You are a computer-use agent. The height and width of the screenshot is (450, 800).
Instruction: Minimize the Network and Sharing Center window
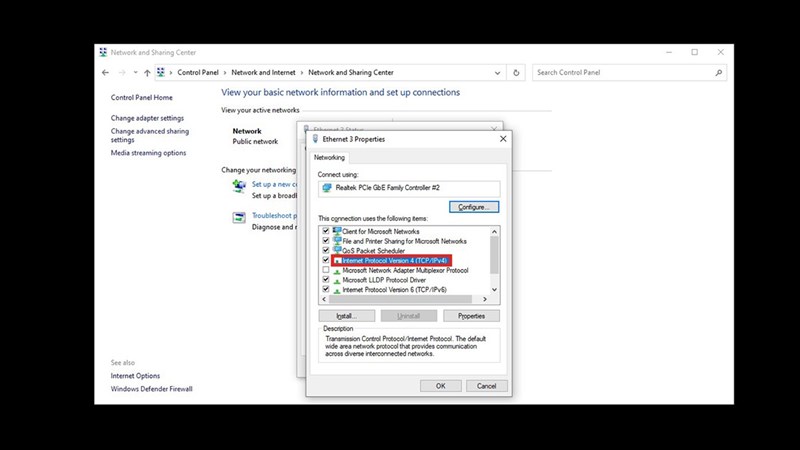pos(669,52)
